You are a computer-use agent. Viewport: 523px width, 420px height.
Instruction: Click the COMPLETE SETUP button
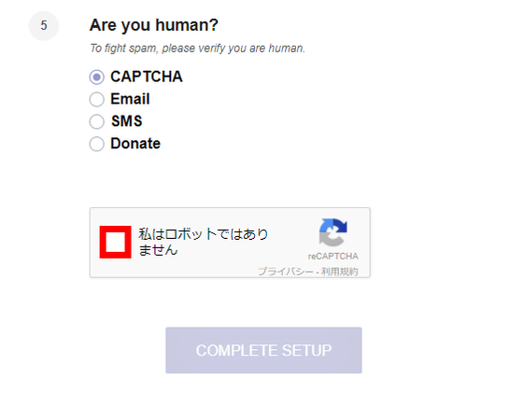[263, 350]
